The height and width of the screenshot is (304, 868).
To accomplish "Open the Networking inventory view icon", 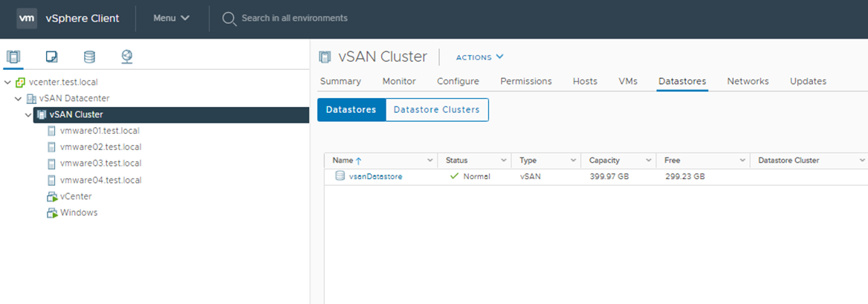I will pos(127,56).
